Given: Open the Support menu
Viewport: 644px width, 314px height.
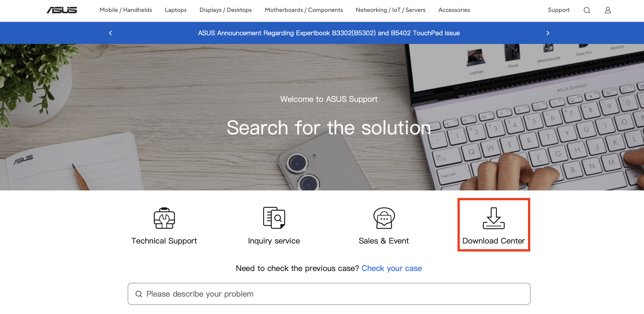Looking at the screenshot, I should 559,10.
